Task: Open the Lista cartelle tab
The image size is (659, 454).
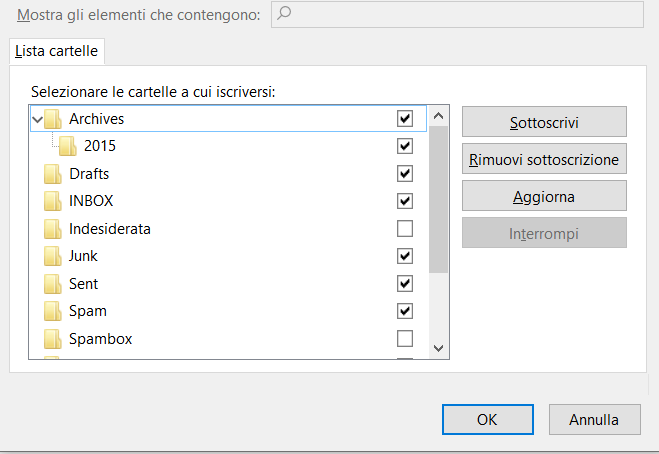Action: coord(57,51)
